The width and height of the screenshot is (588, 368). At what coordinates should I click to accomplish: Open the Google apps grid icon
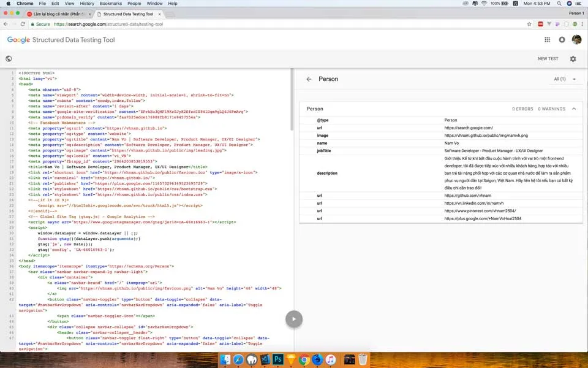[x=547, y=39]
